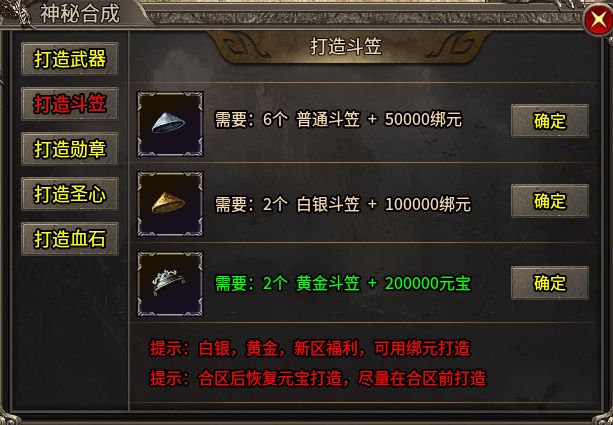Click the red hint about 合区后恢复元宝打造
This screenshot has height=425, width=613.
[318, 378]
